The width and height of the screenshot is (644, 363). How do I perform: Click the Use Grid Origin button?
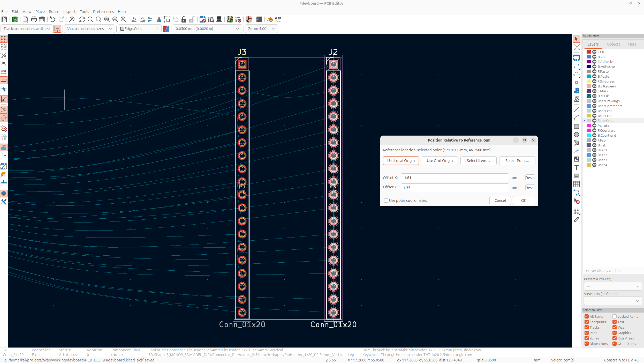[x=440, y=161]
